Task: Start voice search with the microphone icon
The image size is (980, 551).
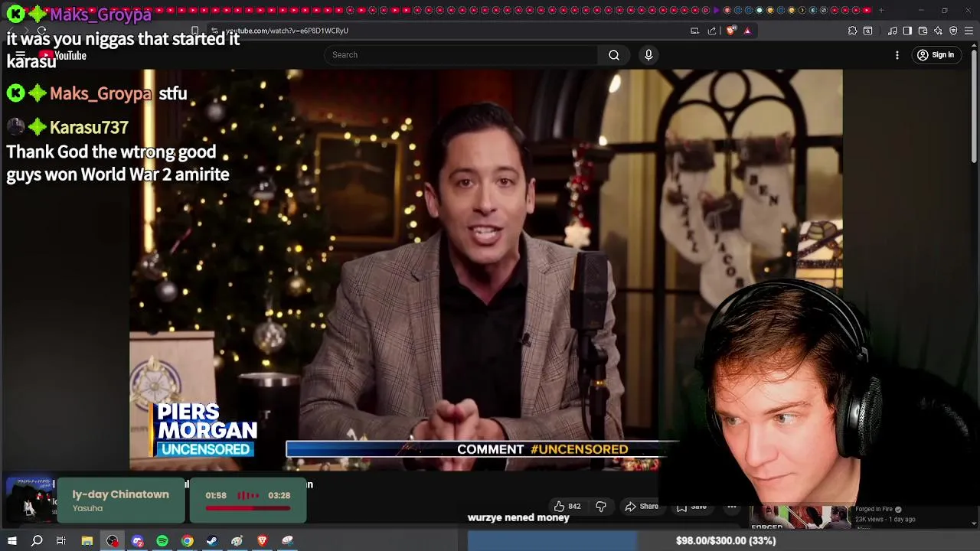Action: [648, 55]
